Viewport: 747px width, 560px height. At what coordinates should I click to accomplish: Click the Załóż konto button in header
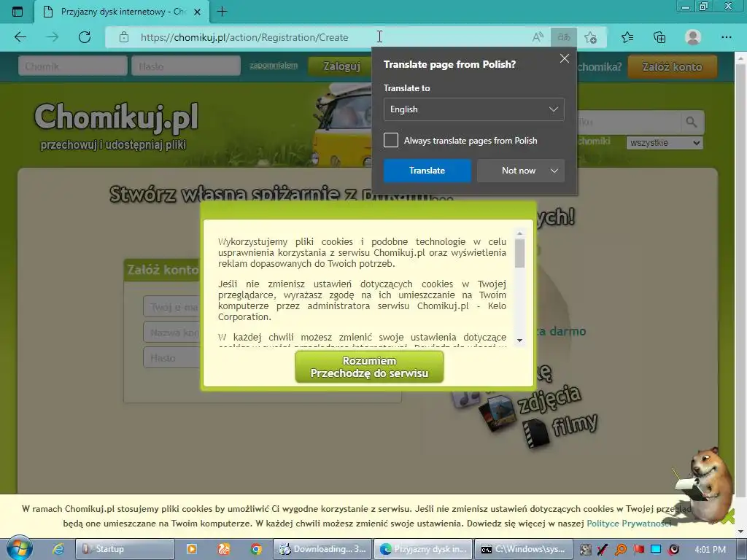click(672, 66)
